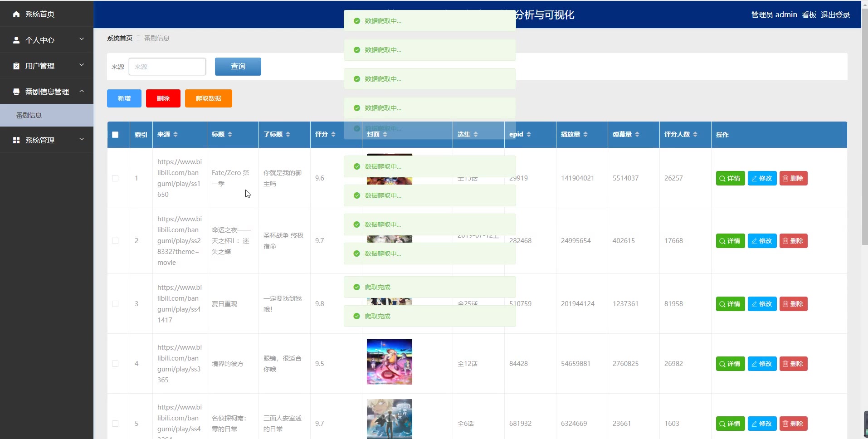
Task: Click 修改 for Fate/Zero row
Action: point(762,178)
